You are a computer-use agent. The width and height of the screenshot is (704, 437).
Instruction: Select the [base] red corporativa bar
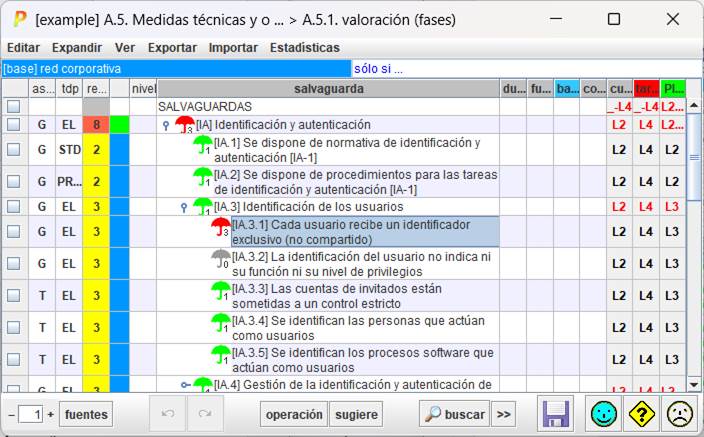[x=176, y=69]
